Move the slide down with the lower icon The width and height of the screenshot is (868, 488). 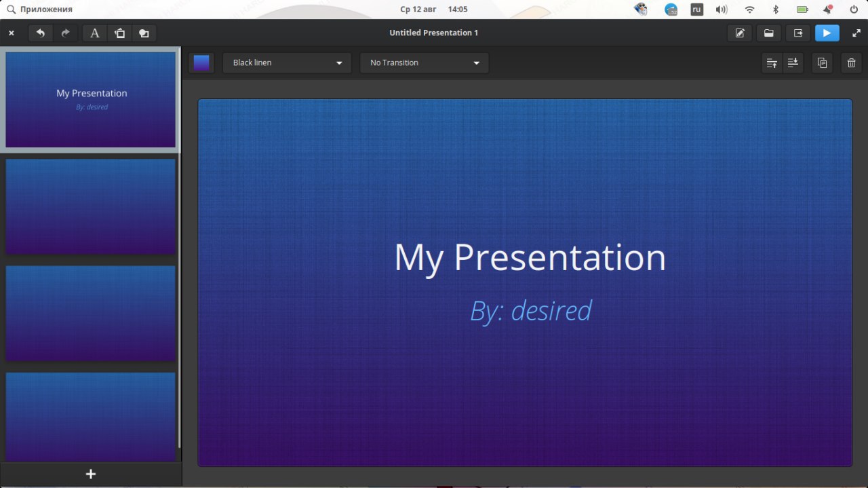[x=792, y=62]
